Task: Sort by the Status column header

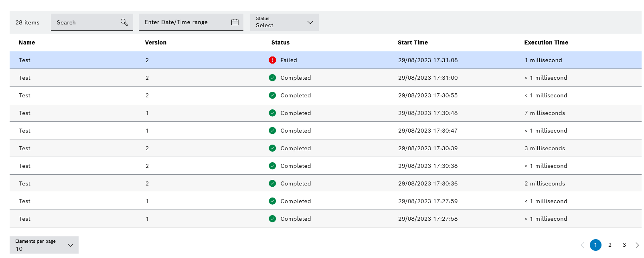Action: [x=280, y=42]
